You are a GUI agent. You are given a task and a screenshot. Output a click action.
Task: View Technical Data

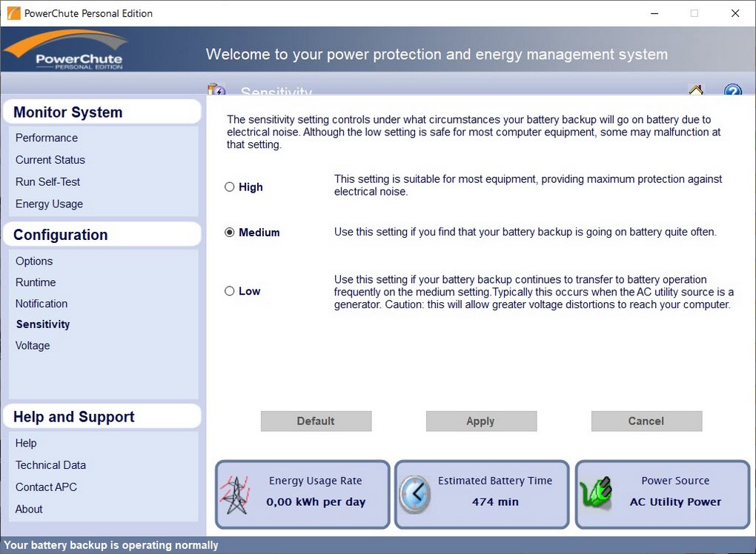(50, 465)
